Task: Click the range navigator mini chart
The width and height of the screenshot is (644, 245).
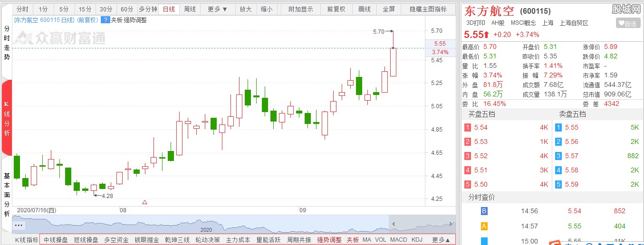Action: pyautogui.click(x=234, y=225)
